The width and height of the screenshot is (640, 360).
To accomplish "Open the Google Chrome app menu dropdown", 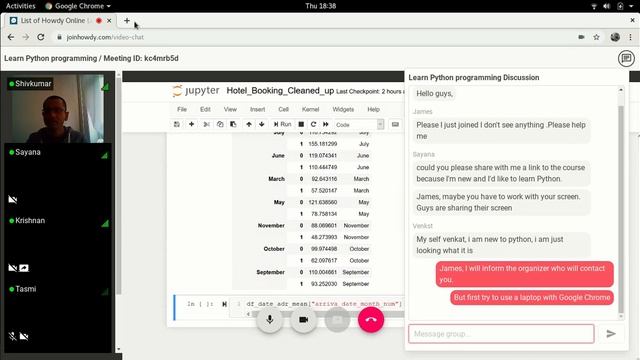I will click(x=78, y=6).
